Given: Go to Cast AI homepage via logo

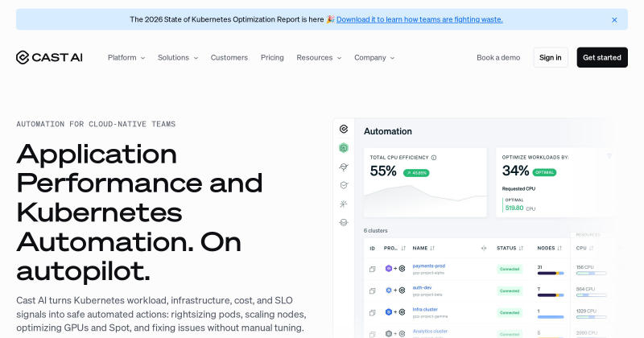Looking at the screenshot, I should 49,57.
